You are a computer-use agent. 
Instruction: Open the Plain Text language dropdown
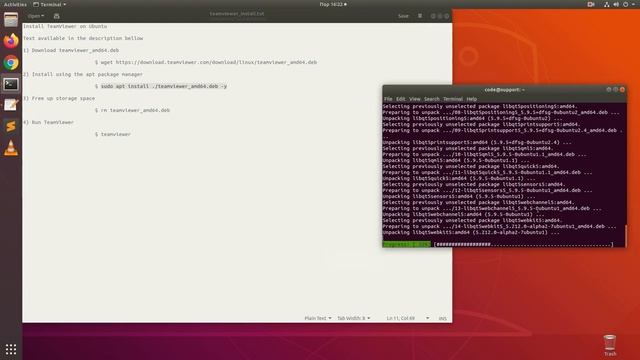(318, 318)
